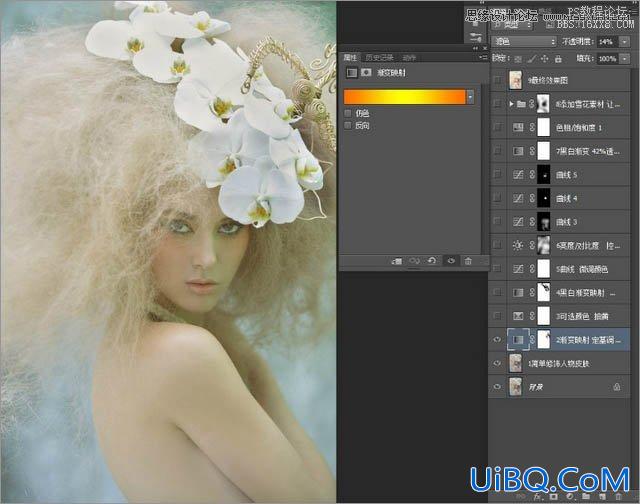Screen dimensions: 640x504
Task: Click the selective color icon on layer 3
Action: 518,316
